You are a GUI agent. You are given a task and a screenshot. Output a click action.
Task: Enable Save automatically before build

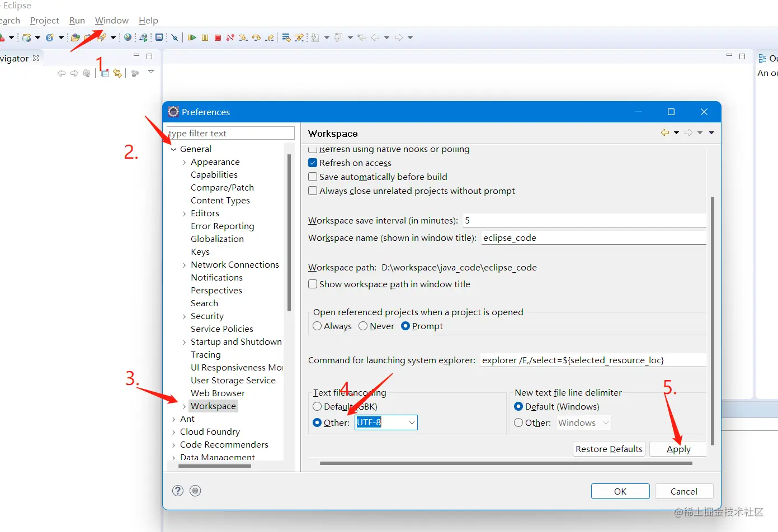coord(313,177)
